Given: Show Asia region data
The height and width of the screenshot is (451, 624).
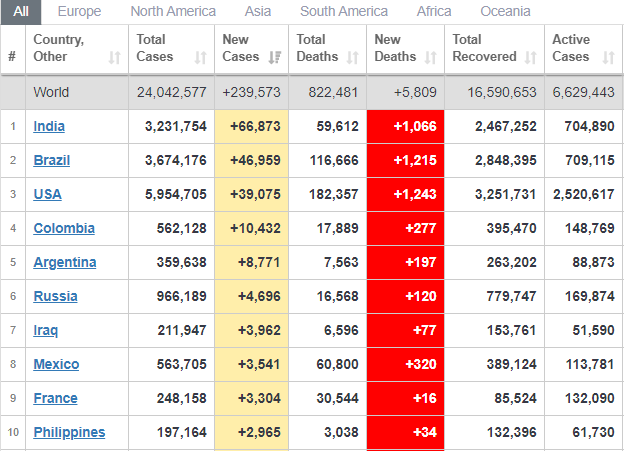Looking at the screenshot, I should (x=258, y=12).
